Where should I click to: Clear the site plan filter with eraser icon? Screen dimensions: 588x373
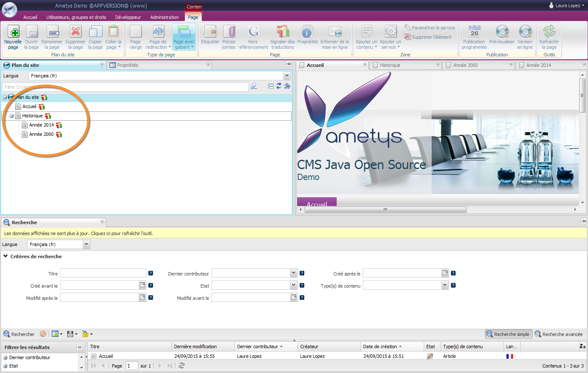click(254, 86)
